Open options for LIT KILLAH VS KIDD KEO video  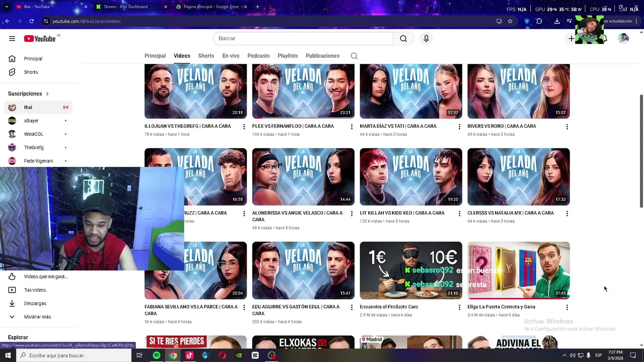459,214
